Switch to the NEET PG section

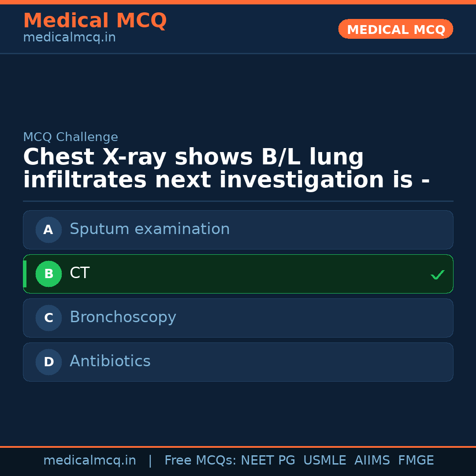(x=268, y=460)
